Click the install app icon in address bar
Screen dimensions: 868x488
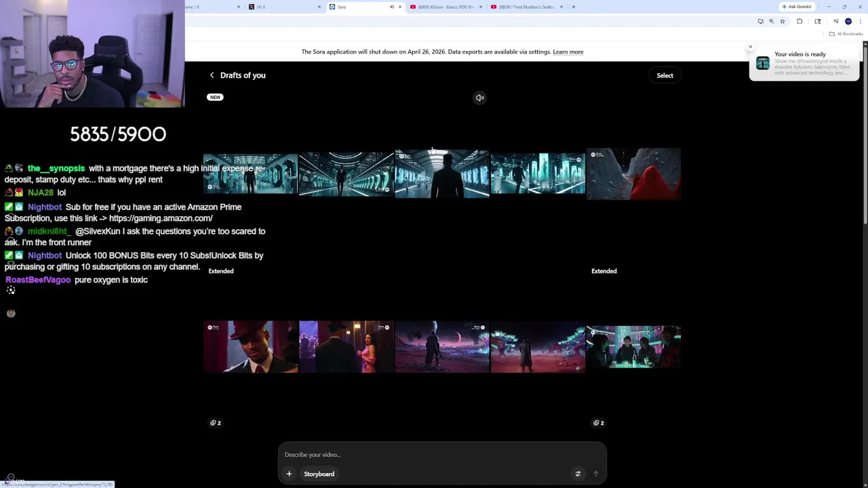(x=760, y=21)
